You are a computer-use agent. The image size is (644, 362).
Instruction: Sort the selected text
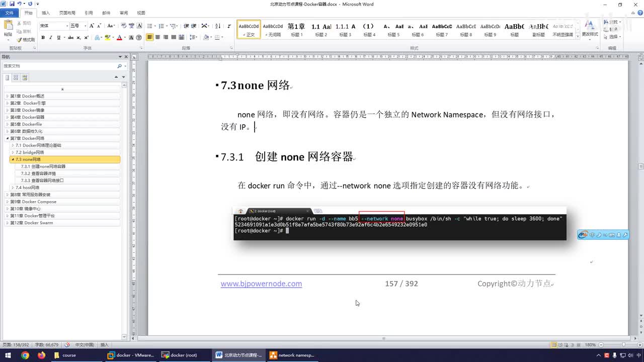(x=218, y=26)
